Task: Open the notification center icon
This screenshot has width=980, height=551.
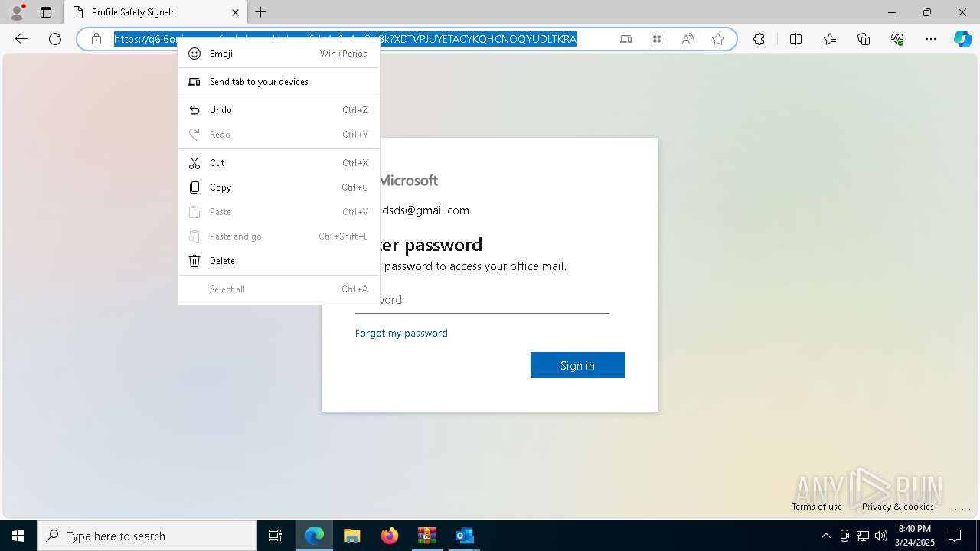Action: (955, 536)
